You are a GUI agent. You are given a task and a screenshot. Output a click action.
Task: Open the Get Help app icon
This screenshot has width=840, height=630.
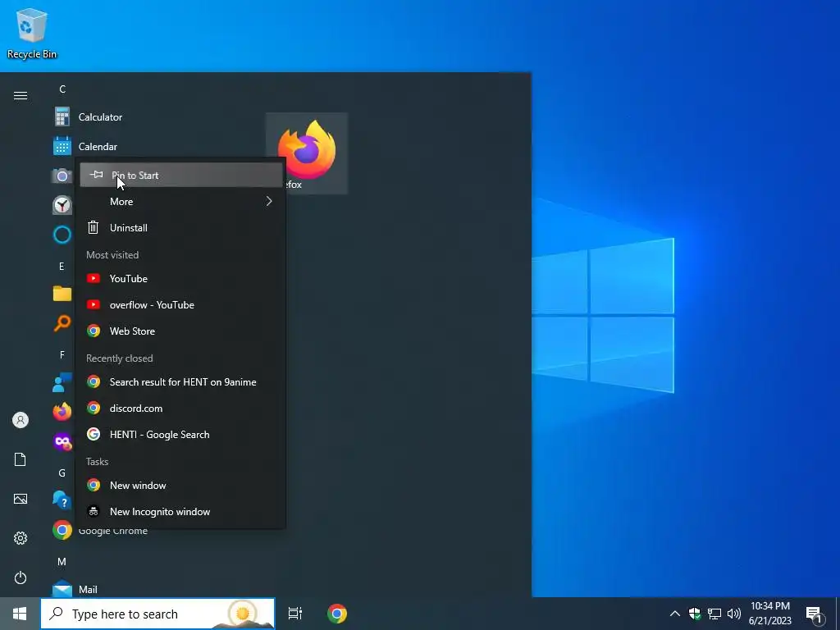[x=62, y=500]
